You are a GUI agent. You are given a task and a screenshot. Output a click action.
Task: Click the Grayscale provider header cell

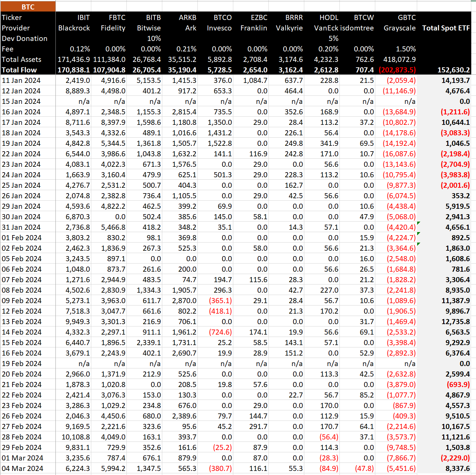(x=400, y=28)
